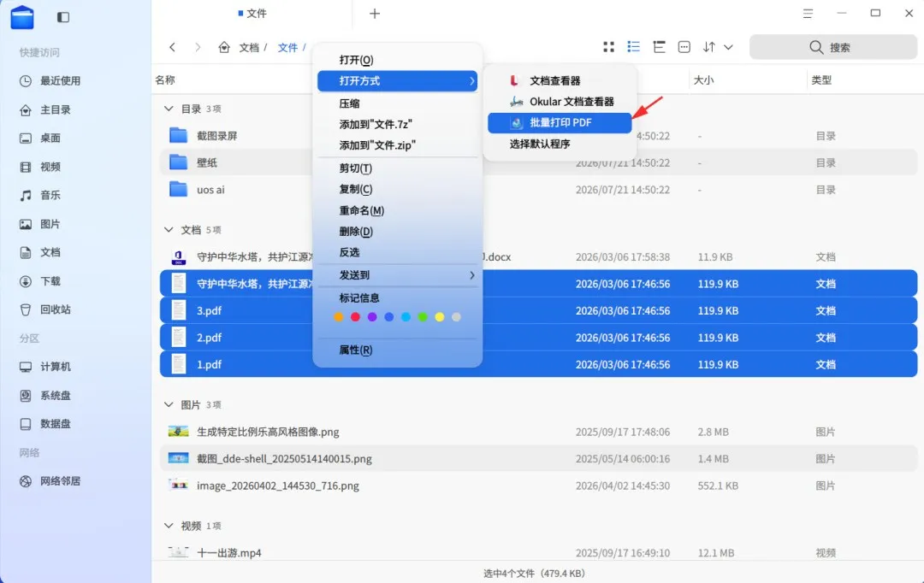This screenshot has width=924, height=583.
Task: Choose 打开(O) in context menu
Action: [397, 60]
